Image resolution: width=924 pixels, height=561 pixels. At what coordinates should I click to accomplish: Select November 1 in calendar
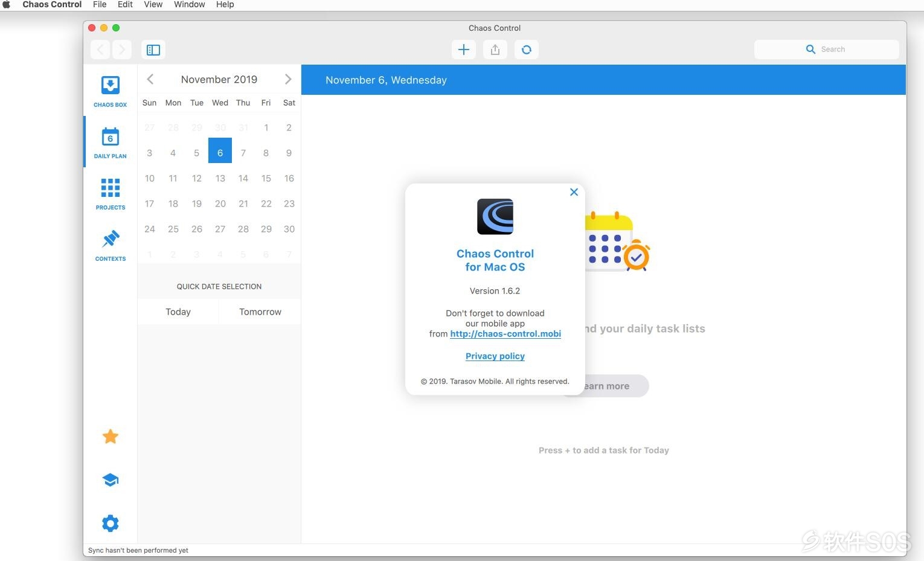[266, 127]
